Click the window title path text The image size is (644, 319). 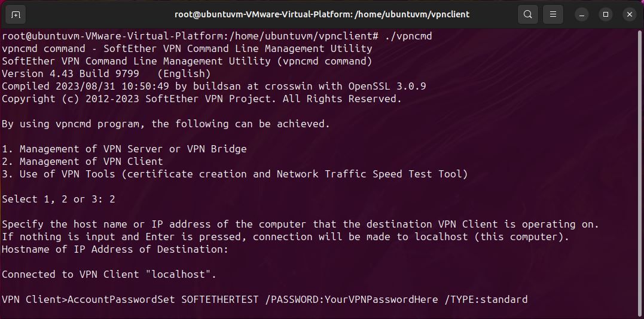[321, 14]
